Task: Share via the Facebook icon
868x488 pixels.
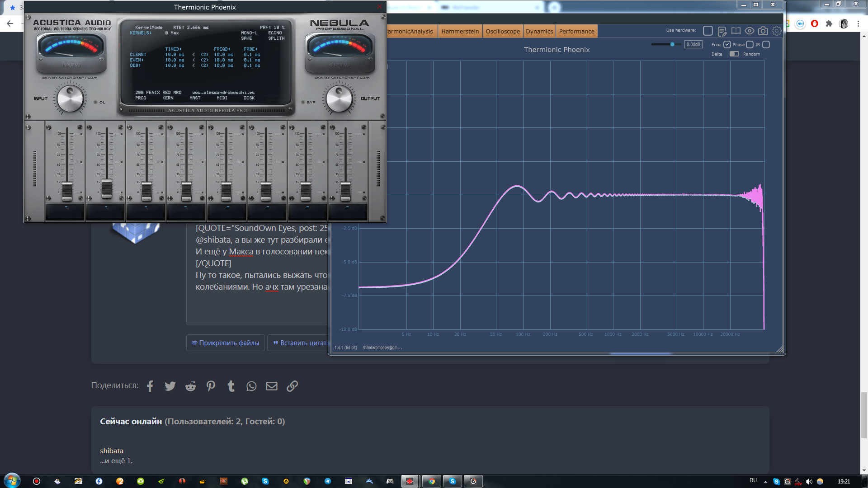Action: [150, 386]
